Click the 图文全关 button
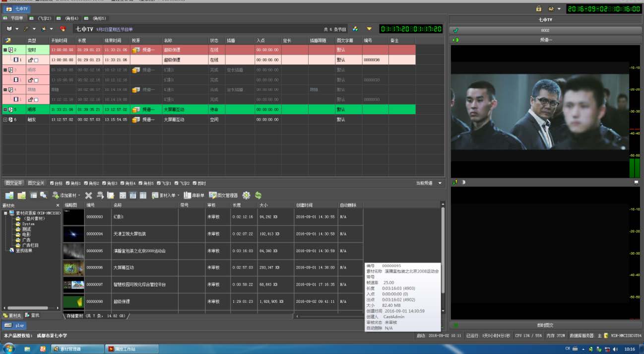 pyautogui.click(x=36, y=183)
